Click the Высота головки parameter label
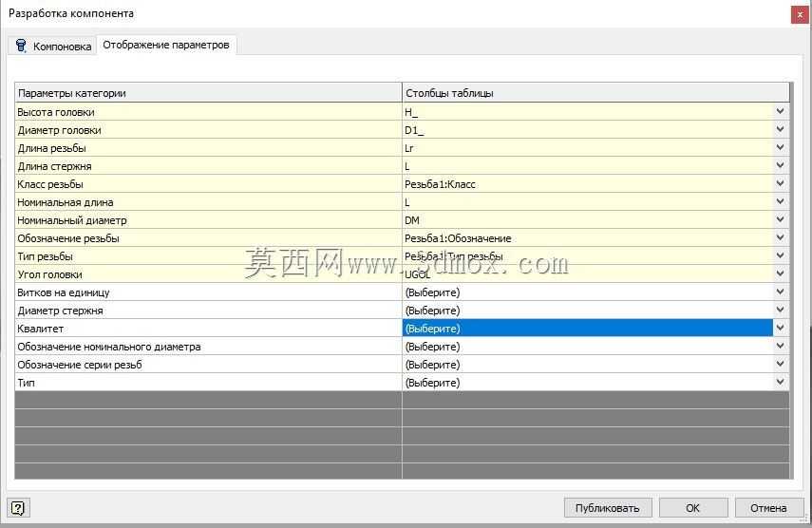812x528 pixels. [x=56, y=112]
